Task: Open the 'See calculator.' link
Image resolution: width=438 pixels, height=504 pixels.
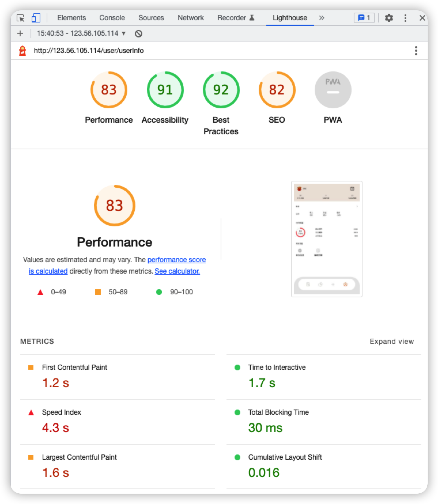Action: click(177, 271)
